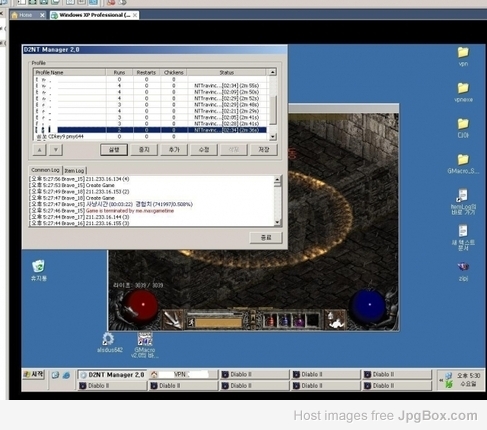Move selected profile down with arrow button
The height and width of the screenshot is (430, 487).
click(56, 150)
